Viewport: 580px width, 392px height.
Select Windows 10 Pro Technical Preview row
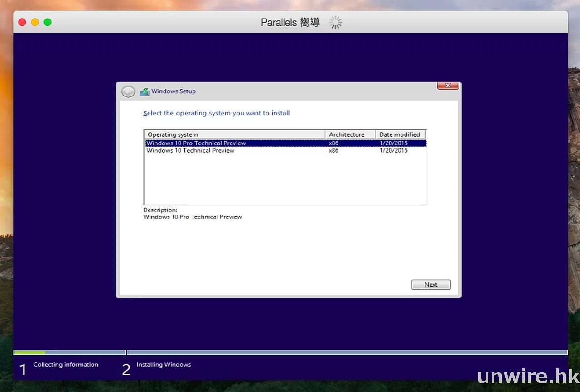[x=285, y=143]
